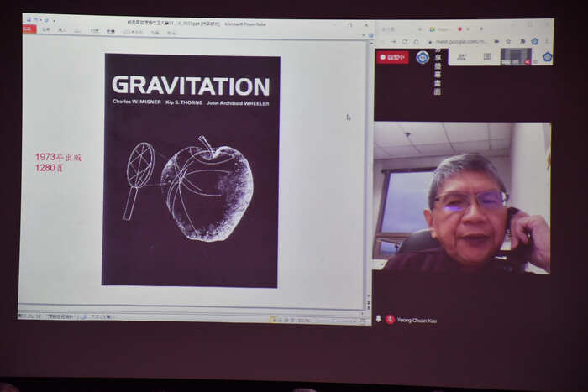This screenshot has width=588, height=392.
Task: Click the muted mic icon by Yeong-Chuan Kao
Action: pyautogui.click(x=390, y=319)
